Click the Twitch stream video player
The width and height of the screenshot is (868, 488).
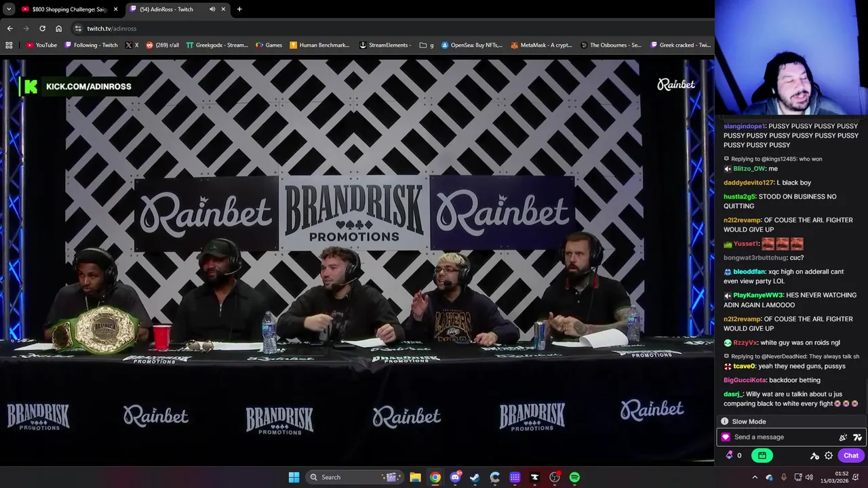(x=357, y=261)
